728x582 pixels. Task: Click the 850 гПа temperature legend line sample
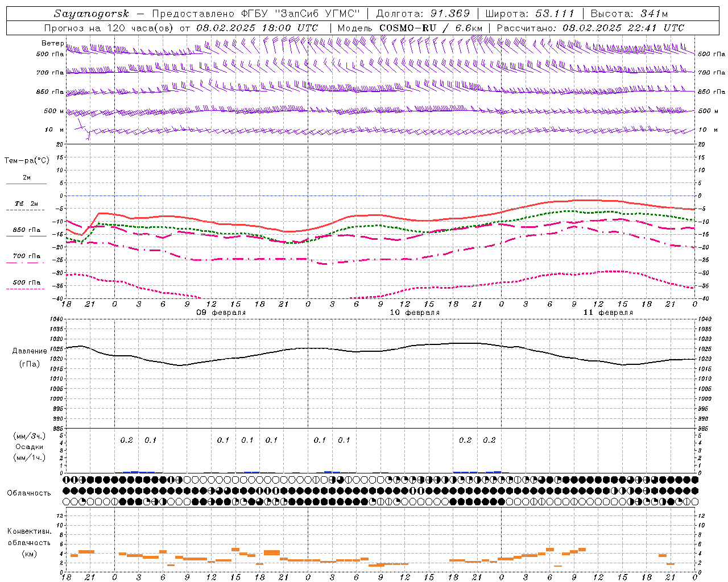click(26, 236)
